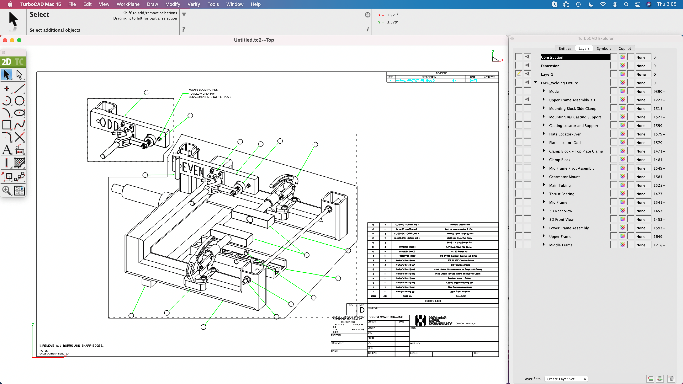Pick the Point tool in the palette
This screenshot has width=683, height=384.
tap(7, 88)
